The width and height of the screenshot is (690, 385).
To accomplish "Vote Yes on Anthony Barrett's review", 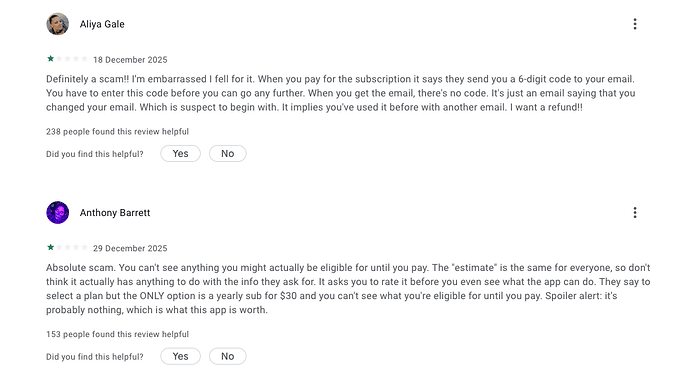I will click(180, 356).
